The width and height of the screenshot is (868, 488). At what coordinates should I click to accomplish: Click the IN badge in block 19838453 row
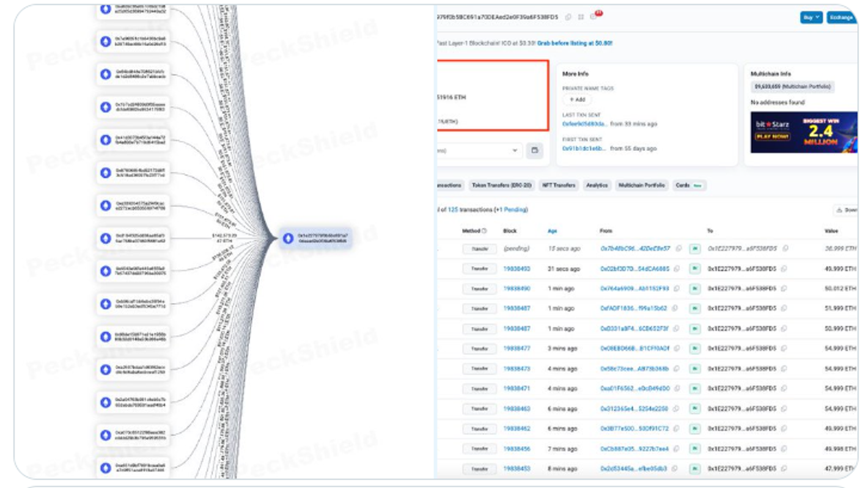tap(694, 469)
